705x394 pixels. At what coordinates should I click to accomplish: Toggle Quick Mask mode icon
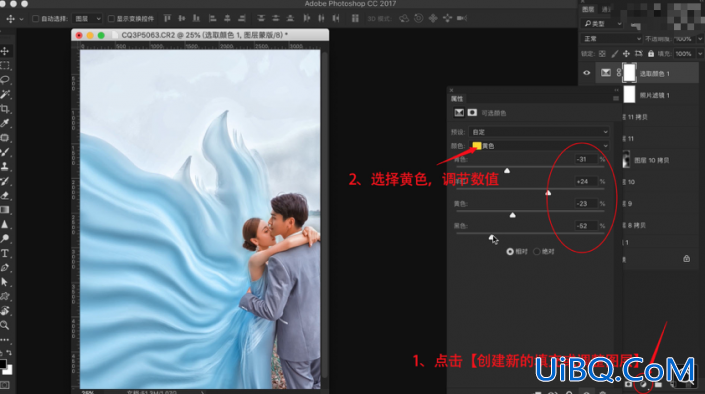[4, 385]
